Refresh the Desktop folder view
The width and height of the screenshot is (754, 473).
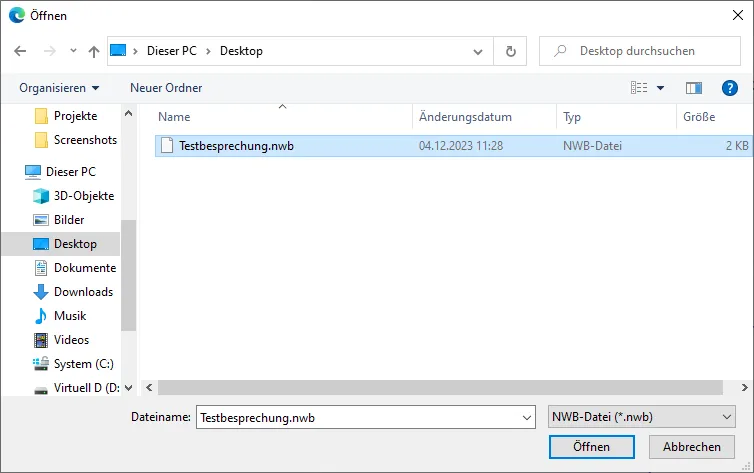(x=511, y=51)
